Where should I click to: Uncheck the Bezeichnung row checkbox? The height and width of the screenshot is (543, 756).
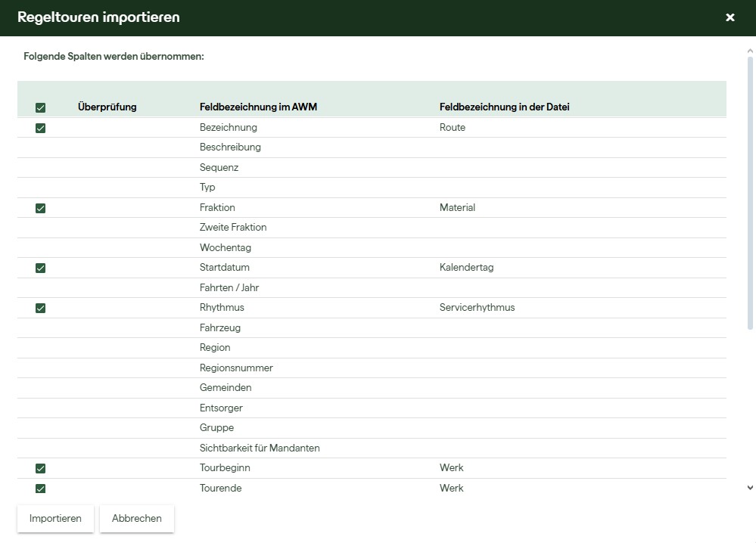(x=41, y=128)
